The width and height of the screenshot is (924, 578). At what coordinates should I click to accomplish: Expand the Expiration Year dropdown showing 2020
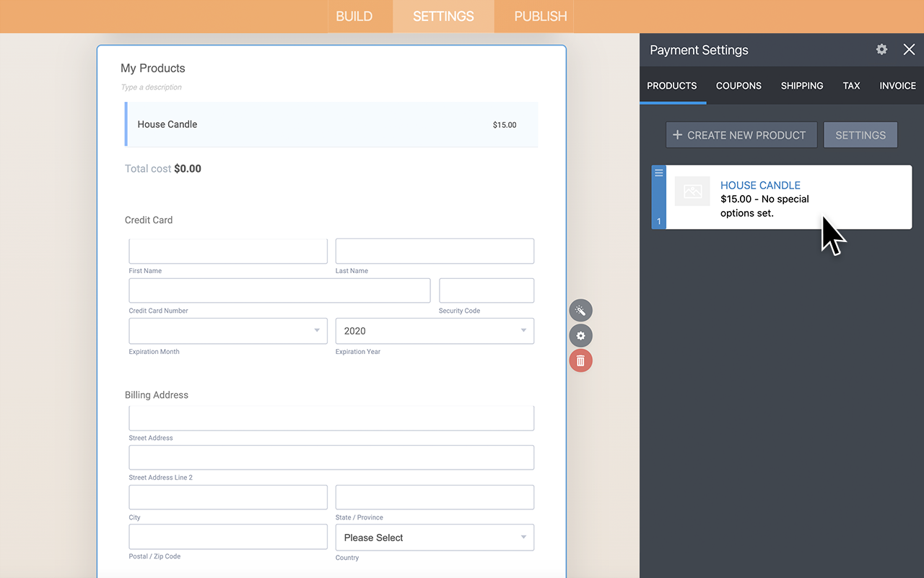[435, 331]
